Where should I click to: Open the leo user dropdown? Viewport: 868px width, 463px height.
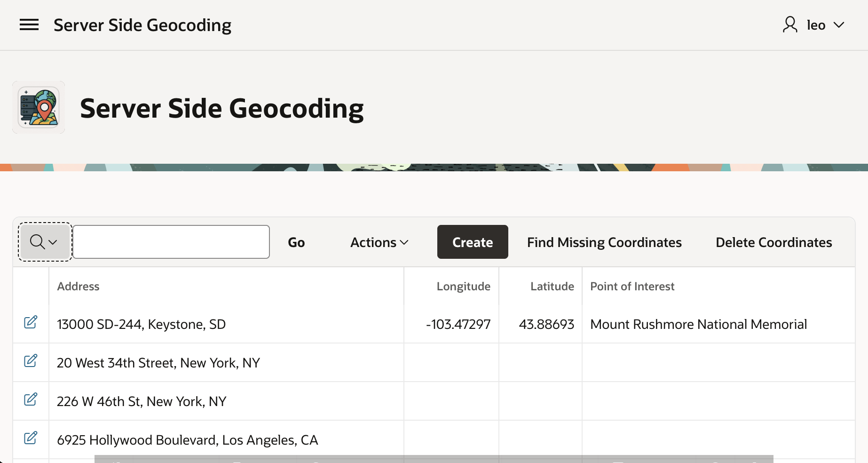pos(825,25)
